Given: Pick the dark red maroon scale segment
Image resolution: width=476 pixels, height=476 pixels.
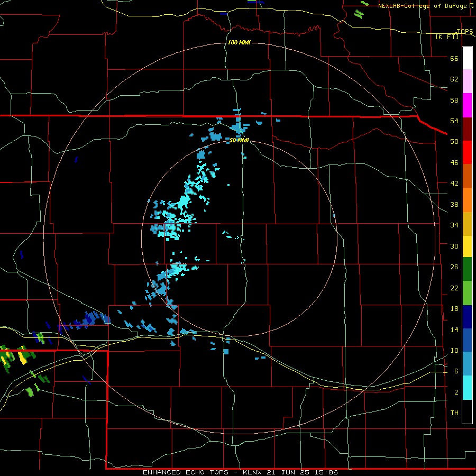Looking at the screenshot, I should (467, 129).
